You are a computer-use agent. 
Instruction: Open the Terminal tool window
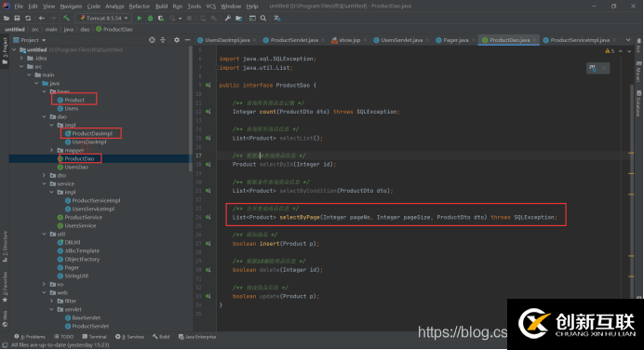95,337
